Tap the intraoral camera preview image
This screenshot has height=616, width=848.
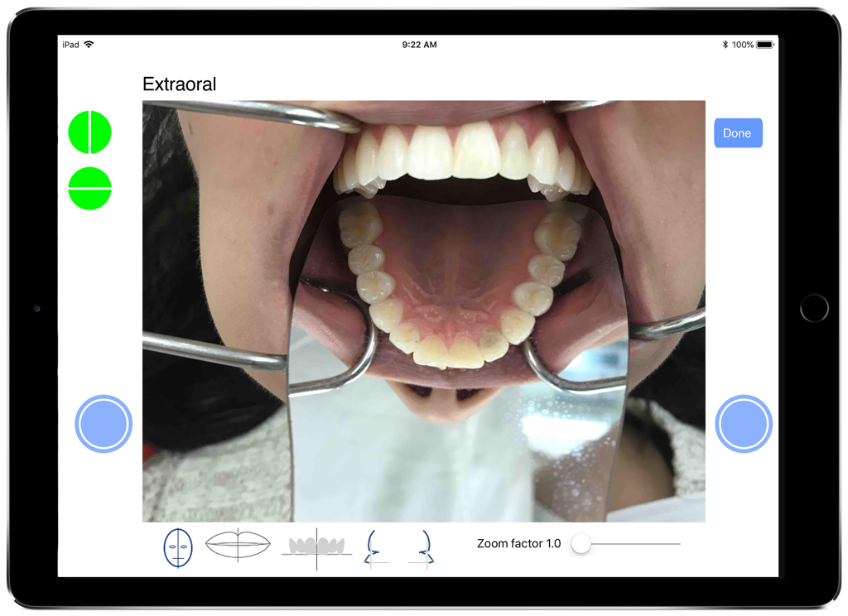tap(423, 311)
